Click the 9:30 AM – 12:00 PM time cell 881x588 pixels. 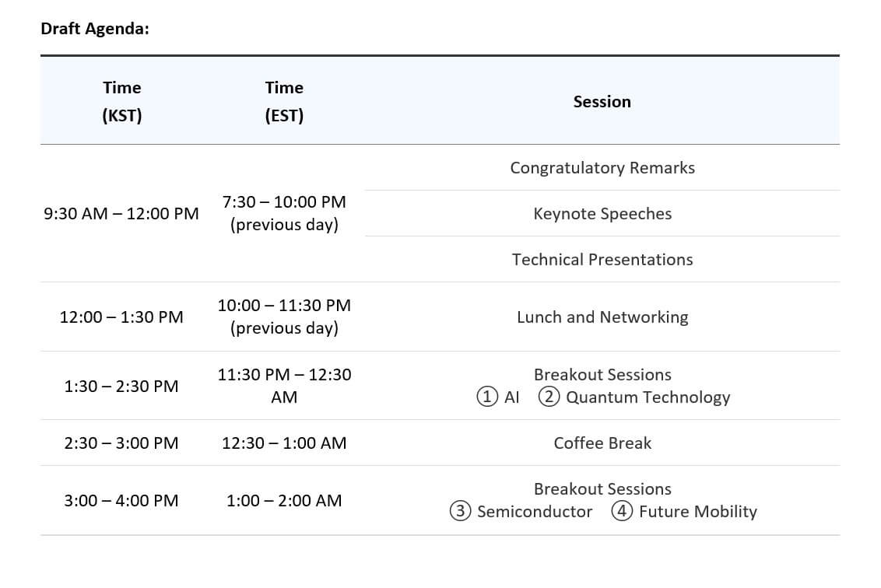pyautogui.click(x=122, y=214)
